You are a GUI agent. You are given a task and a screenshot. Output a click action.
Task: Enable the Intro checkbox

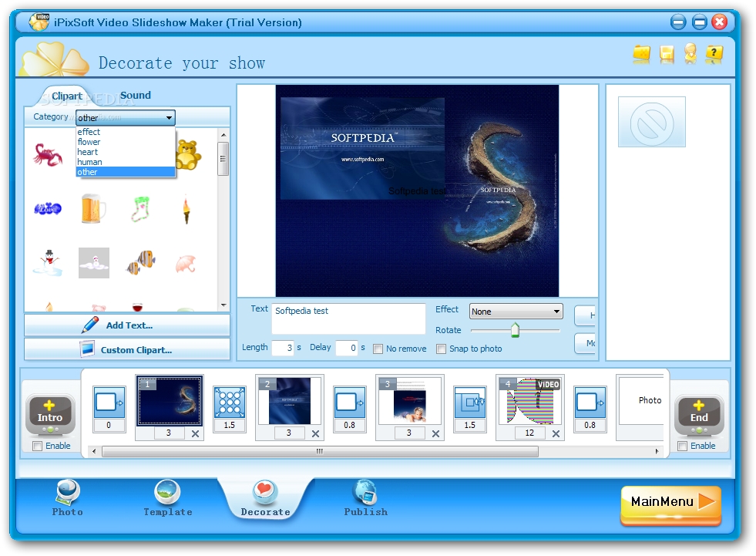coord(38,446)
